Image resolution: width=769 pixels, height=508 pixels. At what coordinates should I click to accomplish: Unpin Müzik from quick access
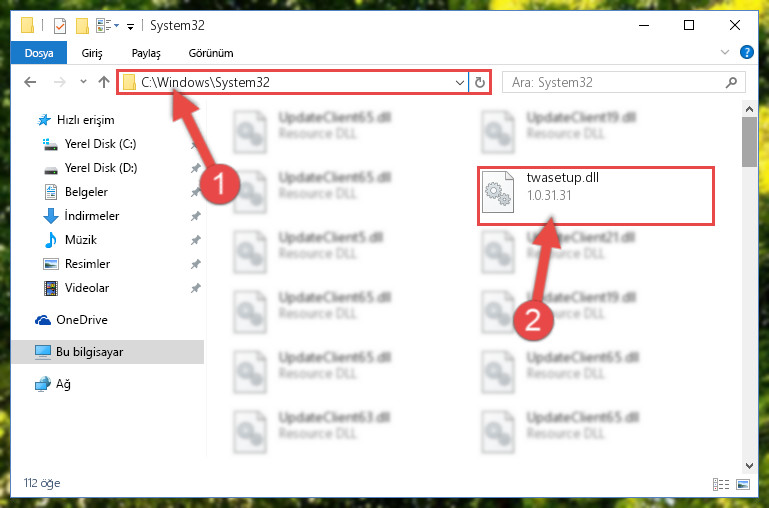click(x=195, y=240)
